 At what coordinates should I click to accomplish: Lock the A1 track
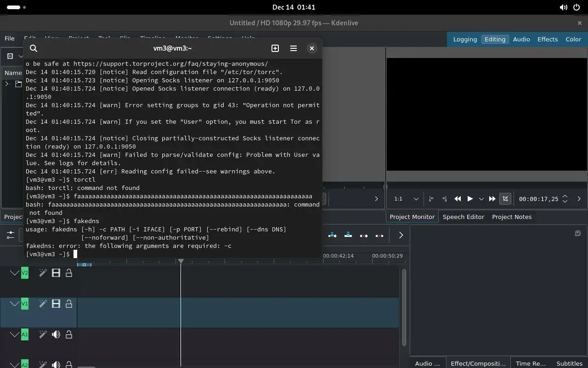click(69, 334)
